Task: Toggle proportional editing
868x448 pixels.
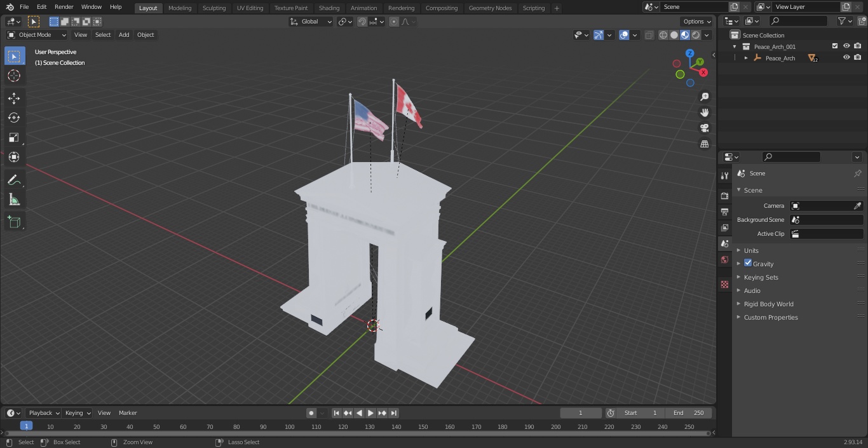Action: click(394, 22)
